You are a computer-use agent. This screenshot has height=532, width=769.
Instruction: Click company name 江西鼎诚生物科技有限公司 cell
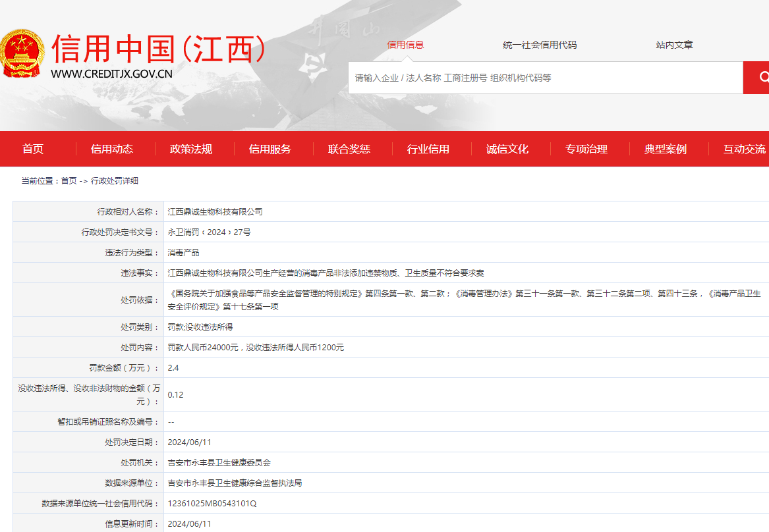point(215,211)
